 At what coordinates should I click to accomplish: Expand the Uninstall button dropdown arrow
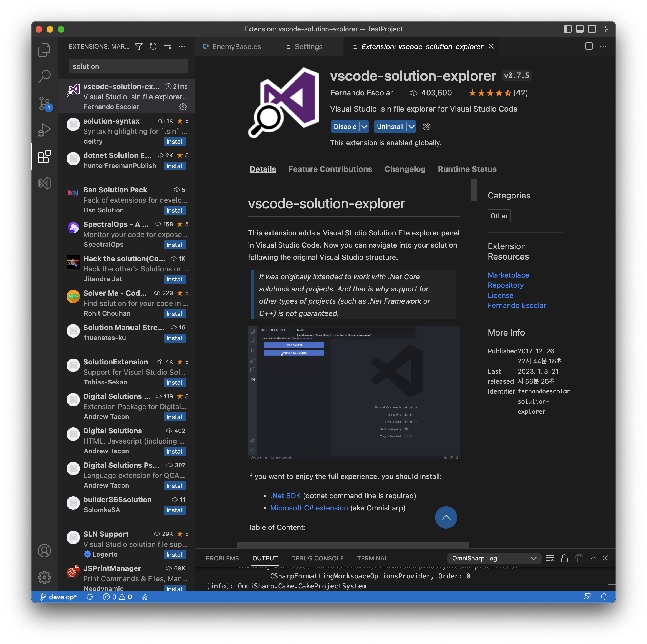tap(411, 127)
